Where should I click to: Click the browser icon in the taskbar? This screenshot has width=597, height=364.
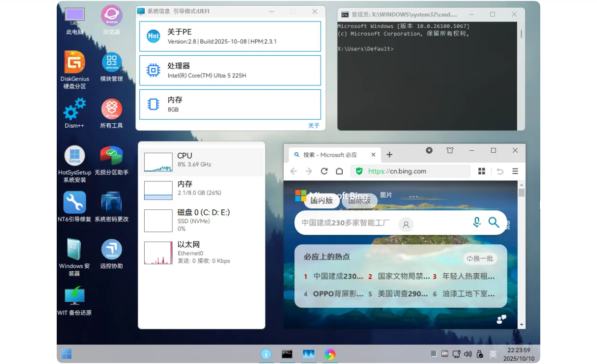(x=330, y=354)
